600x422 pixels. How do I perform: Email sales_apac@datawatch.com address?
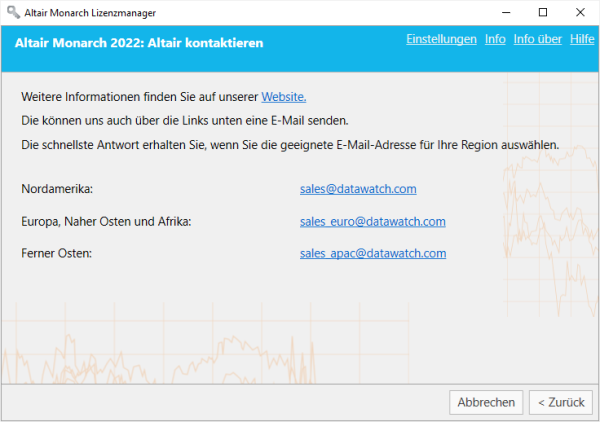(x=373, y=253)
